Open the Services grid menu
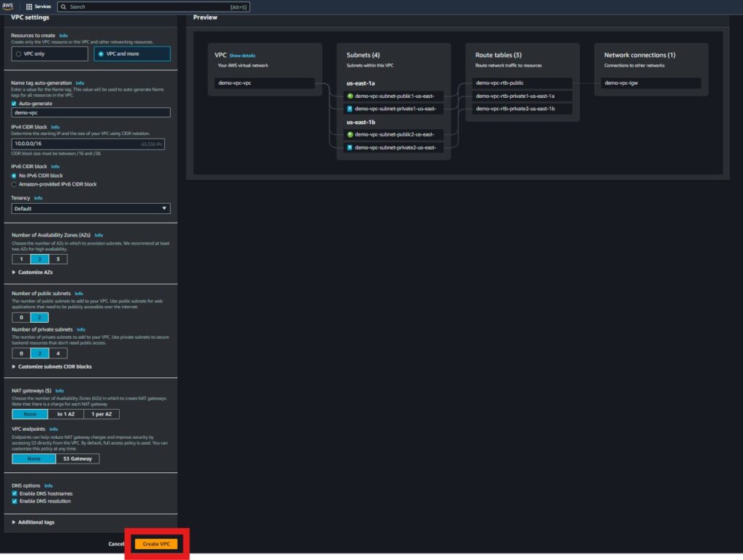This screenshot has height=560, width=743. tap(38, 7)
